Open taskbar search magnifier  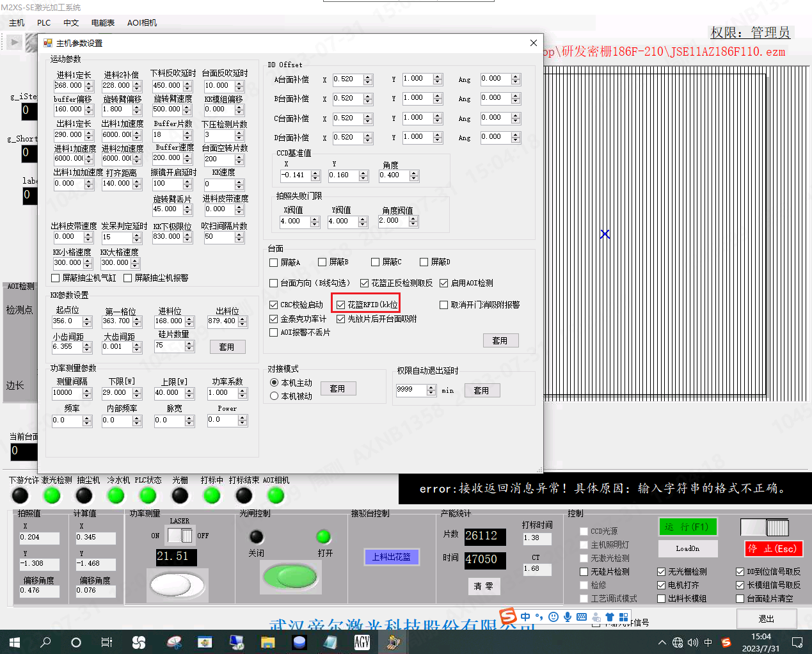(x=45, y=642)
